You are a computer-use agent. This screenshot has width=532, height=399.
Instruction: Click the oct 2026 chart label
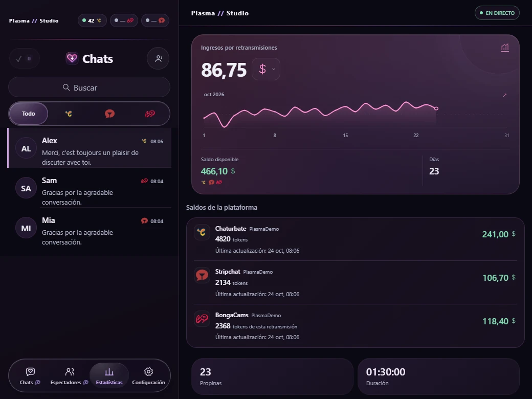tap(214, 94)
